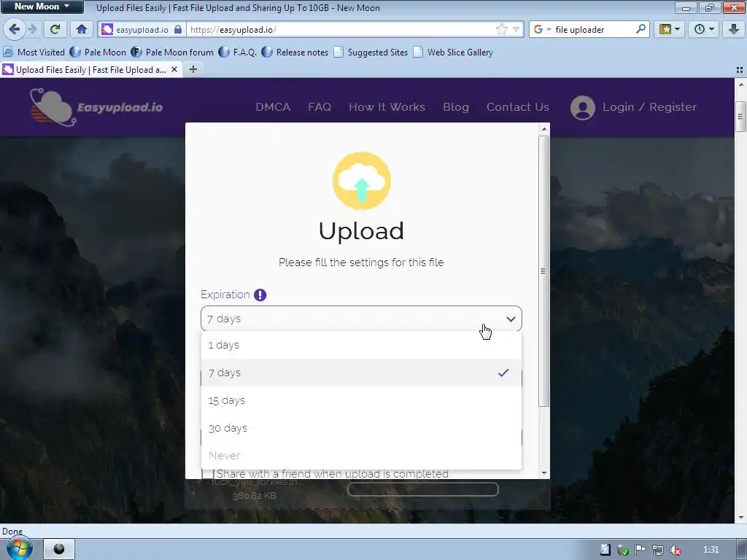Click the easyupload.io site identity badge

click(142, 29)
